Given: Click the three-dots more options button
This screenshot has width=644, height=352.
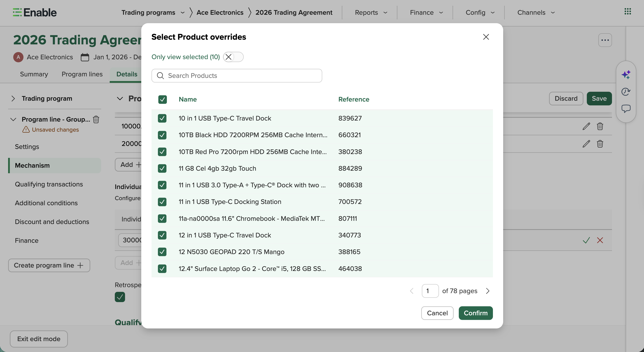Looking at the screenshot, I should [605, 40].
